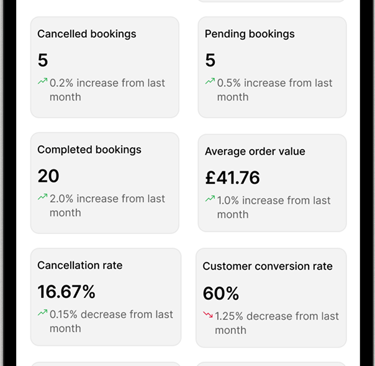
Task: Click the green arrow under Average order value
Action: coord(210,199)
